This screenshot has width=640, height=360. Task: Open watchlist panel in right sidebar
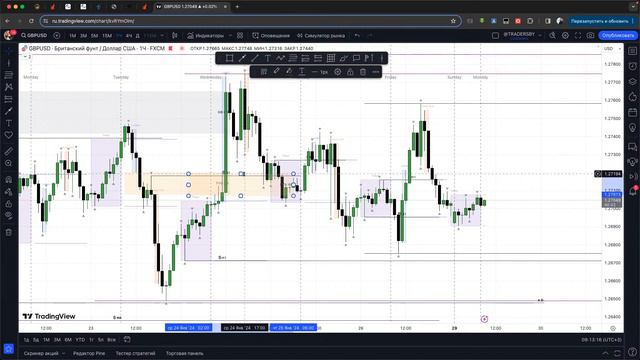(x=633, y=51)
